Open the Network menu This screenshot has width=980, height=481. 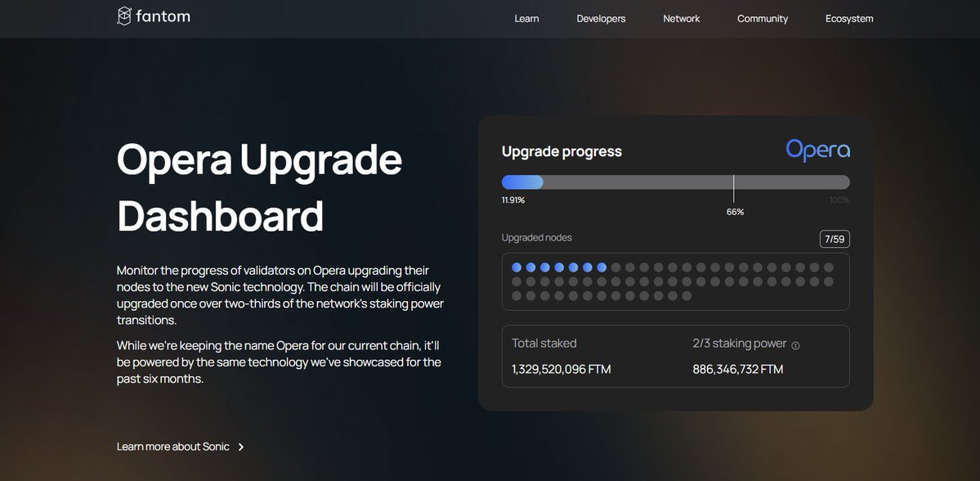coord(681,19)
